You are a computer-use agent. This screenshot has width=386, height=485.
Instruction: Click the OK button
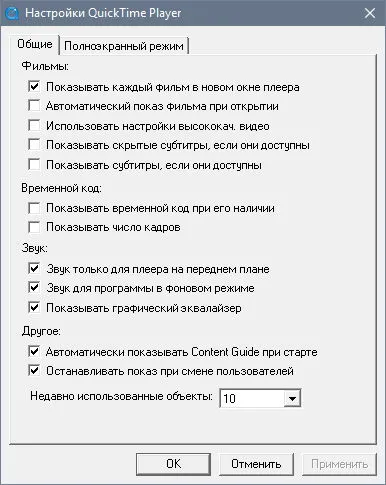click(173, 464)
